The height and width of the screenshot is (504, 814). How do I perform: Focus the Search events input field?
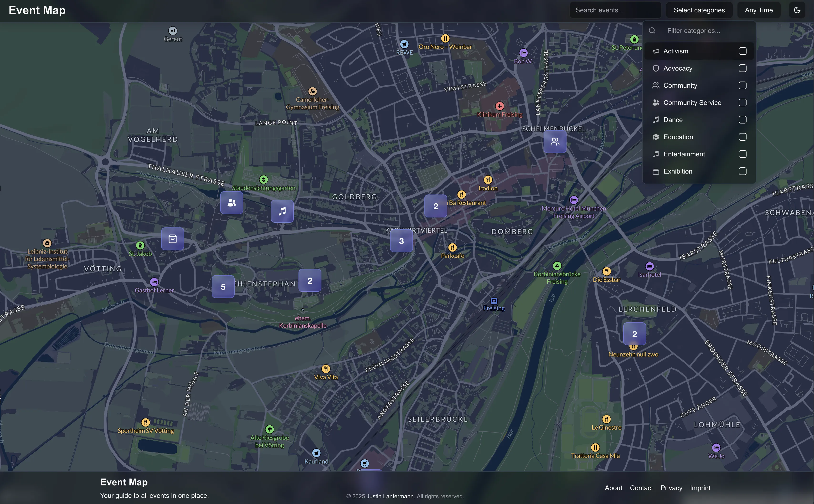pyautogui.click(x=615, y=10)
